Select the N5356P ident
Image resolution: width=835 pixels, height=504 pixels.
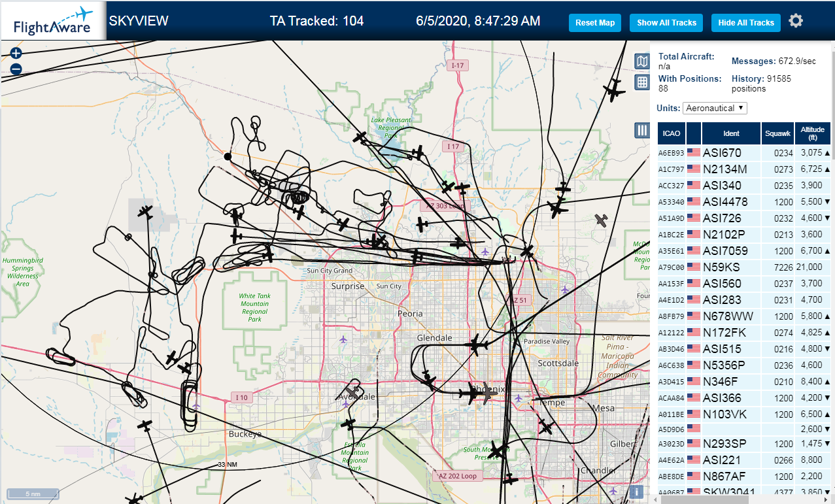724,365
